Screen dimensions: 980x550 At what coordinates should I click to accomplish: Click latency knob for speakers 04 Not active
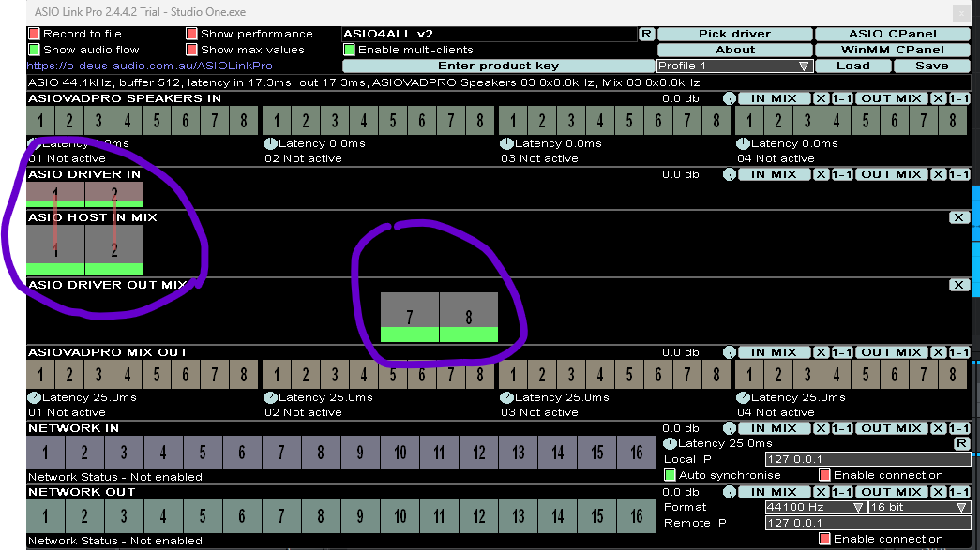tap(743, 143)
